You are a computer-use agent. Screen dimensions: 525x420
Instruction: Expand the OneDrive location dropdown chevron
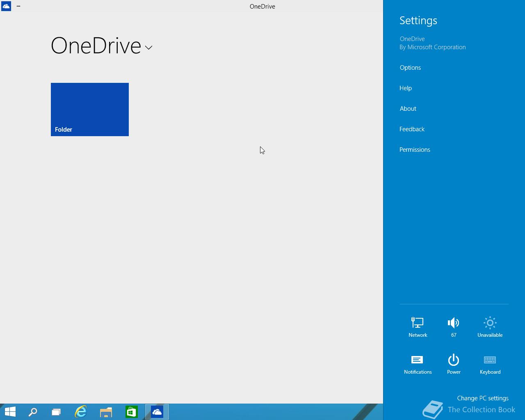point(148,48)
